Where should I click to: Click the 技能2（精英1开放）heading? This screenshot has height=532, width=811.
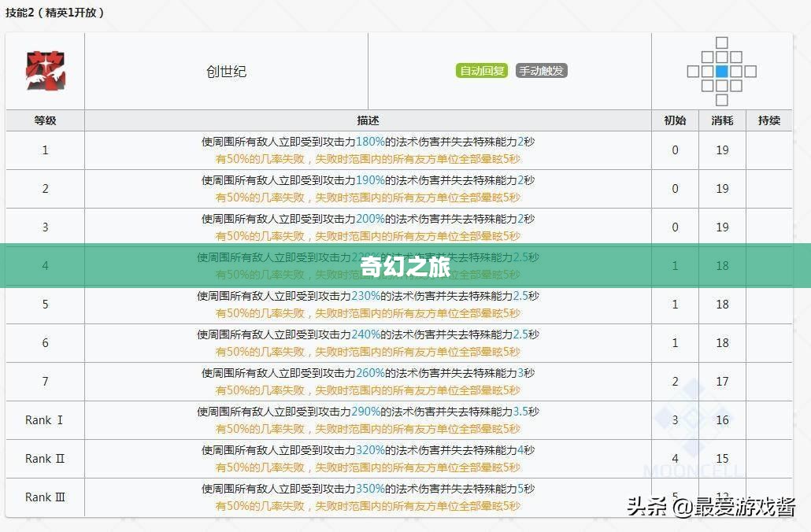(x=54, y=13)
